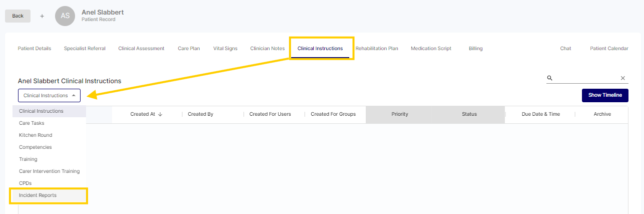Click the AS patient avatar

pyautogui.click(x=65, y=16)
